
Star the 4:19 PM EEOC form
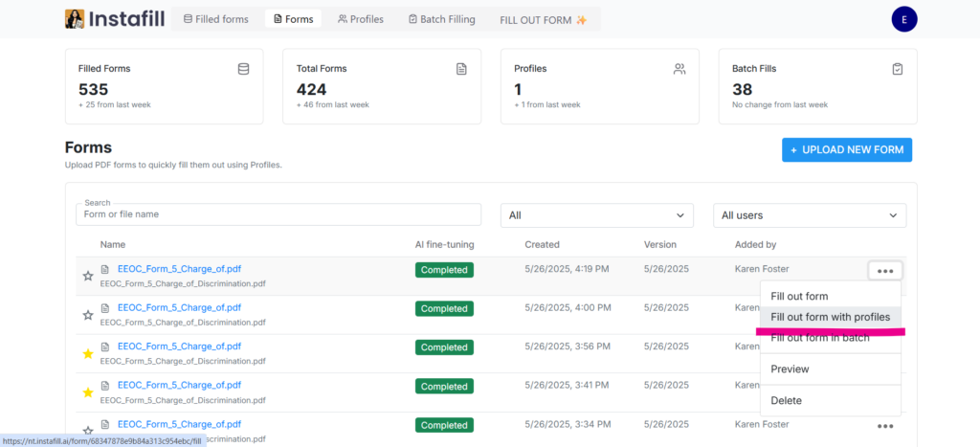click(x=88, y=276)
